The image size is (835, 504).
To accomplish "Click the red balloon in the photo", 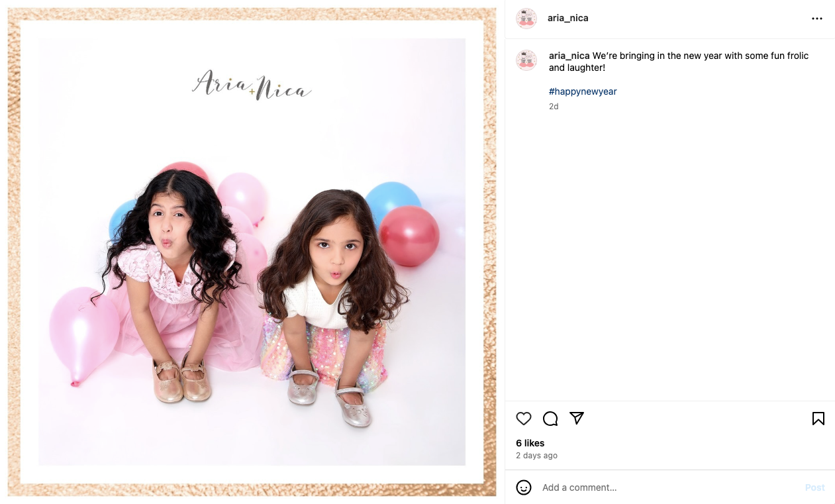I will tap(409, 236).
